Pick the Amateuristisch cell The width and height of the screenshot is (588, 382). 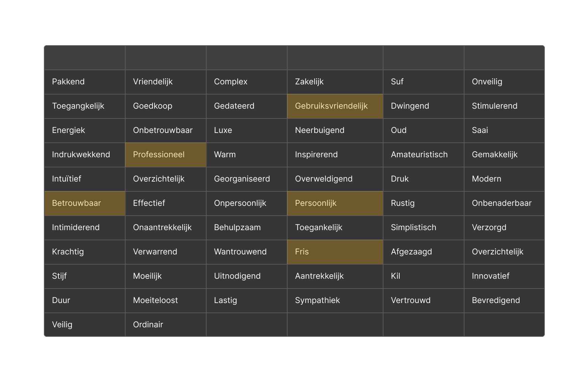(423, 155)
